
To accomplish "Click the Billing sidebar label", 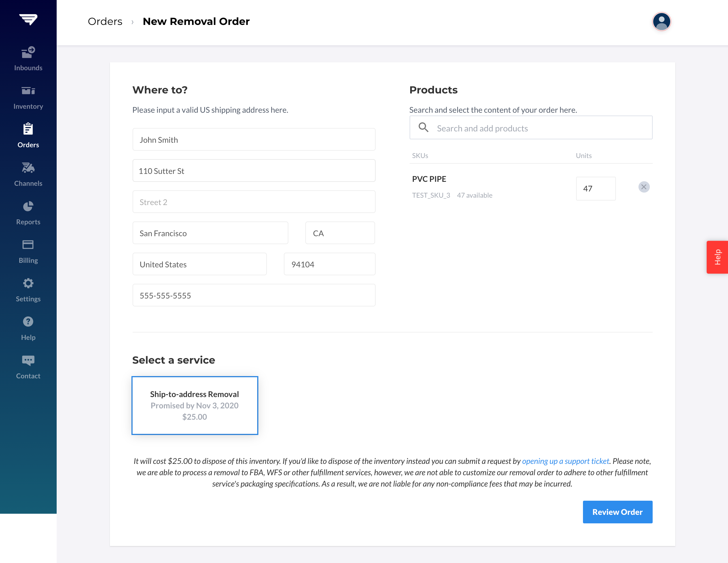I will pos(28,260).
